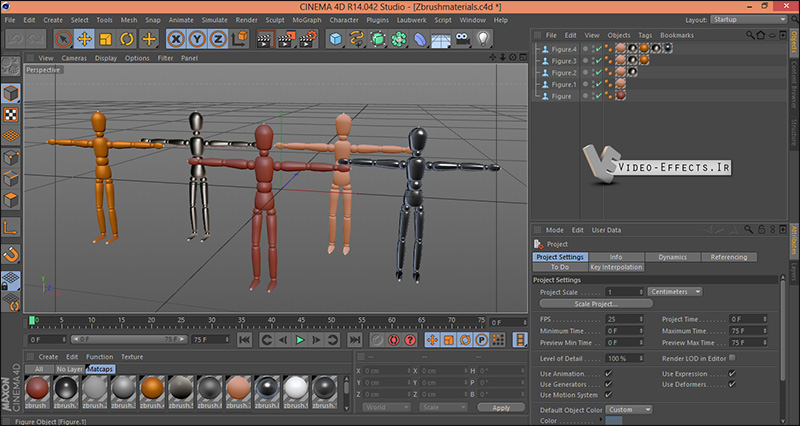Click the Scale Project button
Screen dimensions: 800x426
596,304
